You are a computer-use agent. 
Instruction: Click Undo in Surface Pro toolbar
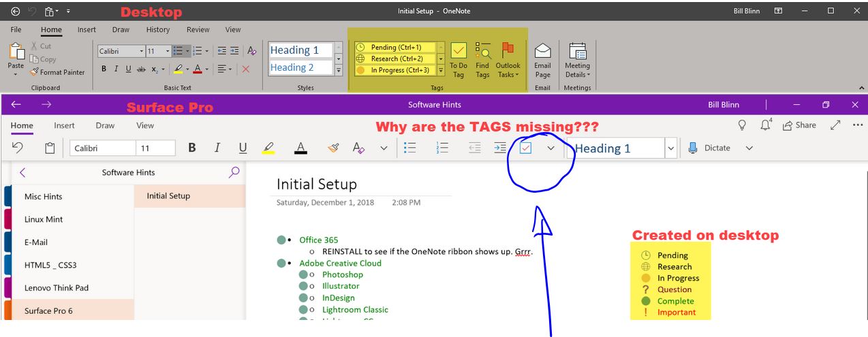[18, 148]
